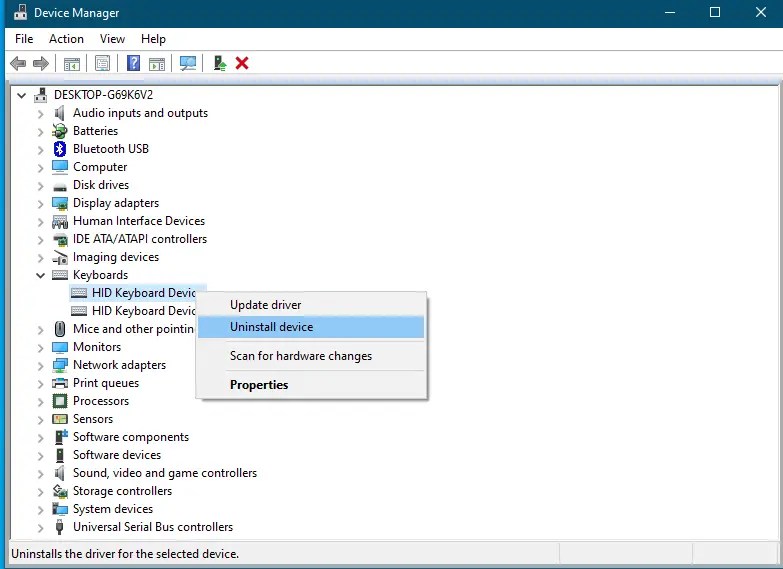
Task: Open the Help menu
Action: pyautogui.click(x=153, y=39)
